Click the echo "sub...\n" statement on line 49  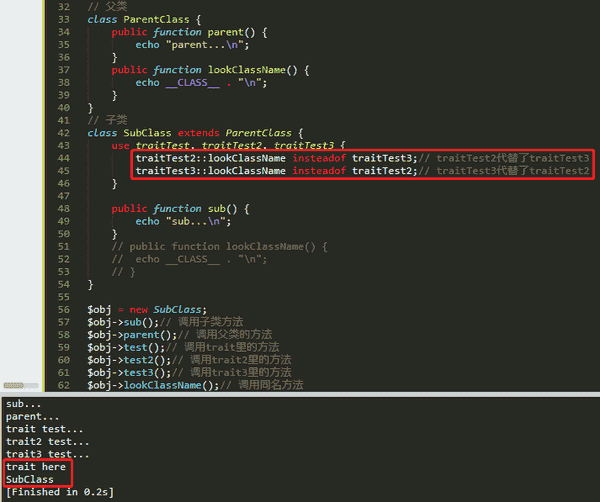pyautogui.click(x=183, y=222)
